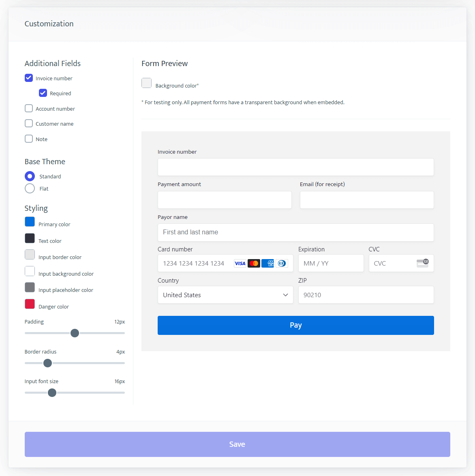
Task: Click the Customization heading
Action: pyautogui.click(x=49, y=24)
